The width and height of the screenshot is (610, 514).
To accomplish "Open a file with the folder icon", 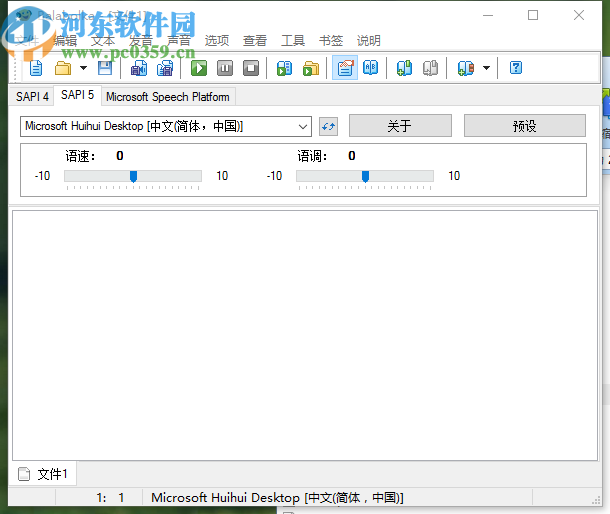I will pyautogui.click(x=63, y=68).
